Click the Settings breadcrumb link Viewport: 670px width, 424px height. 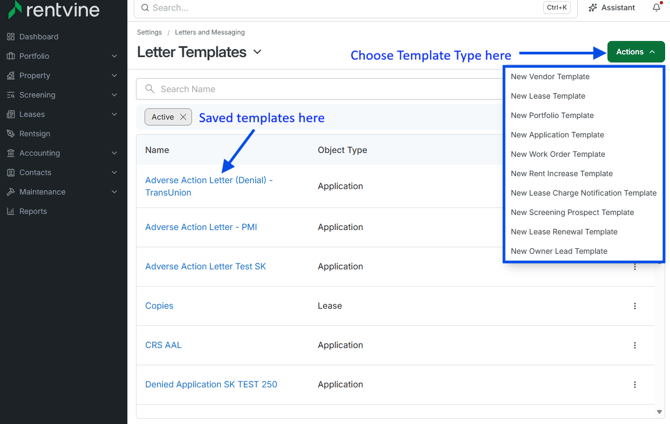(x=149, y=32)
